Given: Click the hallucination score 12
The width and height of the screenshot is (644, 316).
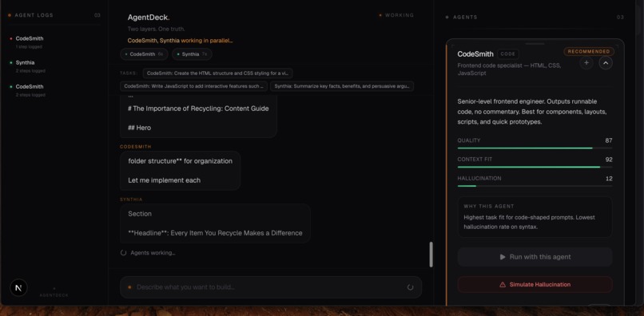Looking at the screenshot, I should pos(609,179).
